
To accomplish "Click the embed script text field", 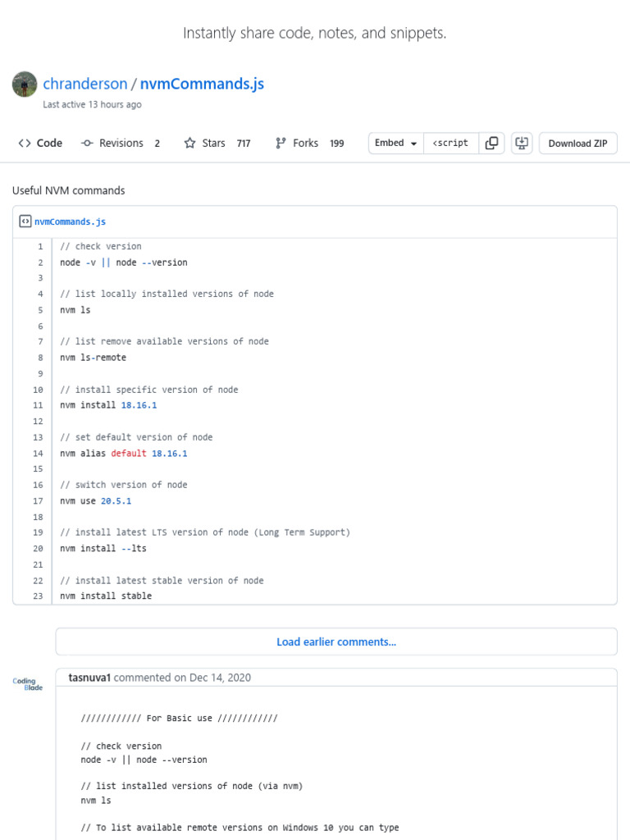I will click(x=450, y=143).
